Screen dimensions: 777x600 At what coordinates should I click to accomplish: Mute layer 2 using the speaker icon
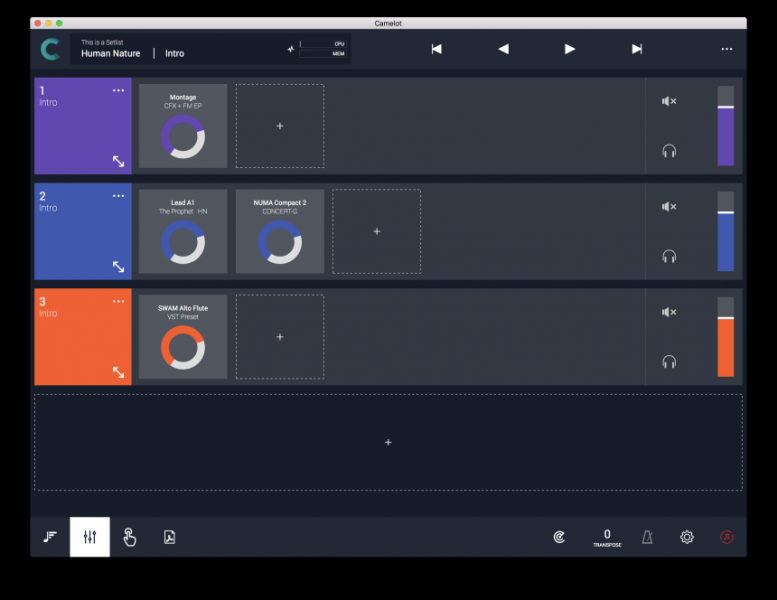pos(669,207)
